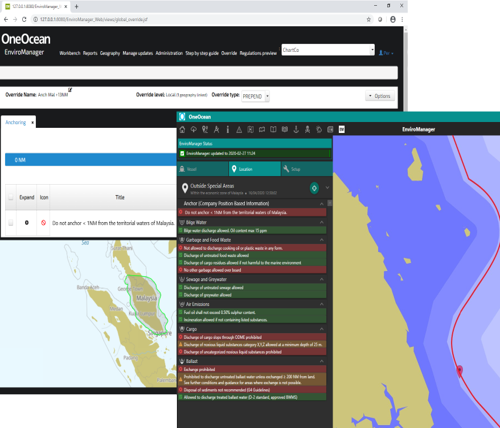This screenshot has width=500, height=428.
Task: Switch to the Location tab
Action: click(255, 169)
